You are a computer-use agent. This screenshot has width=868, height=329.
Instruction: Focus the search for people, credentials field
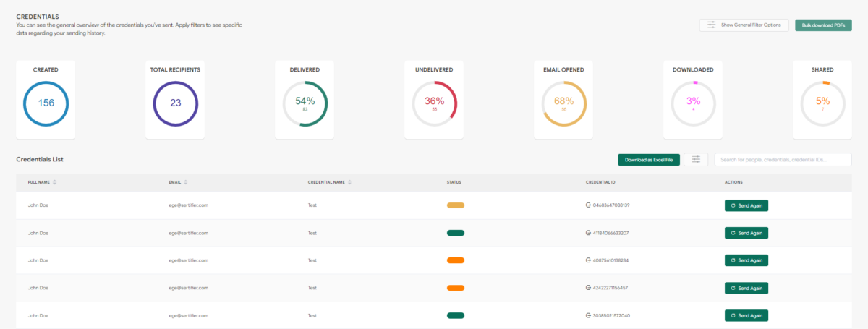(x=783, y=160)
